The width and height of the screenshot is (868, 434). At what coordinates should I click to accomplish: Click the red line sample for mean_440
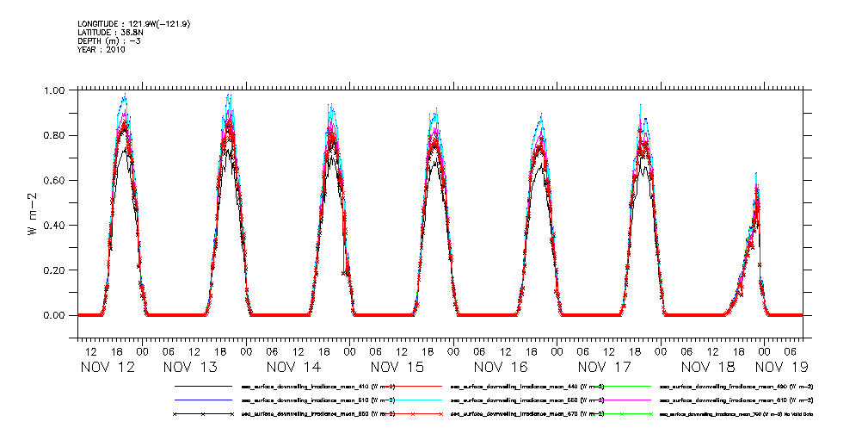(412, 385)
